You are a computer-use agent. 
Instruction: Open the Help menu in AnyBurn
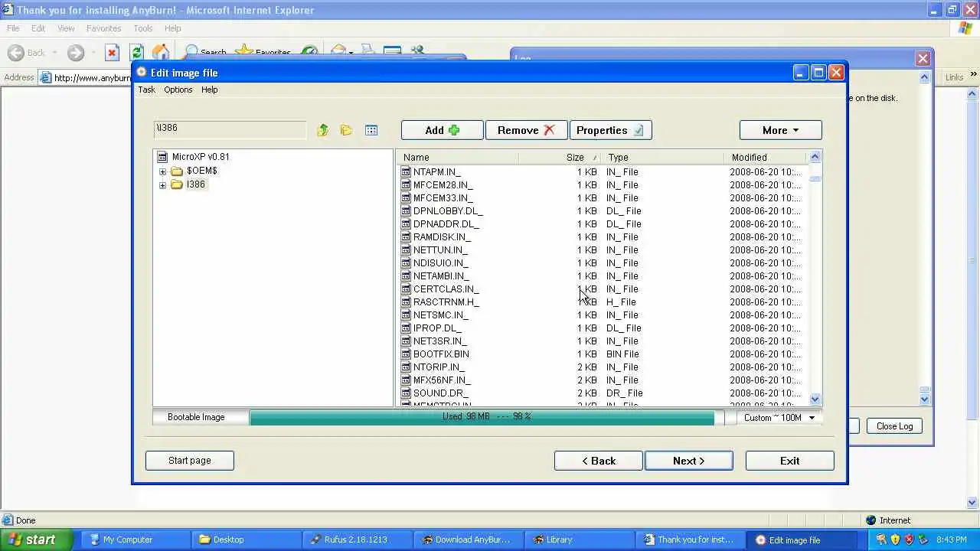(209, 90)
